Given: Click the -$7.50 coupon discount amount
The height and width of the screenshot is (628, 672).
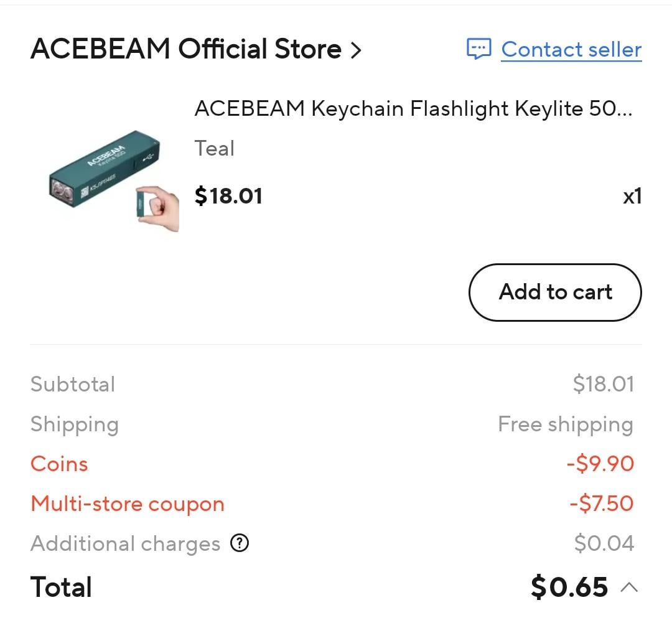Looking at the screenshot, I should tap(601, 504).
